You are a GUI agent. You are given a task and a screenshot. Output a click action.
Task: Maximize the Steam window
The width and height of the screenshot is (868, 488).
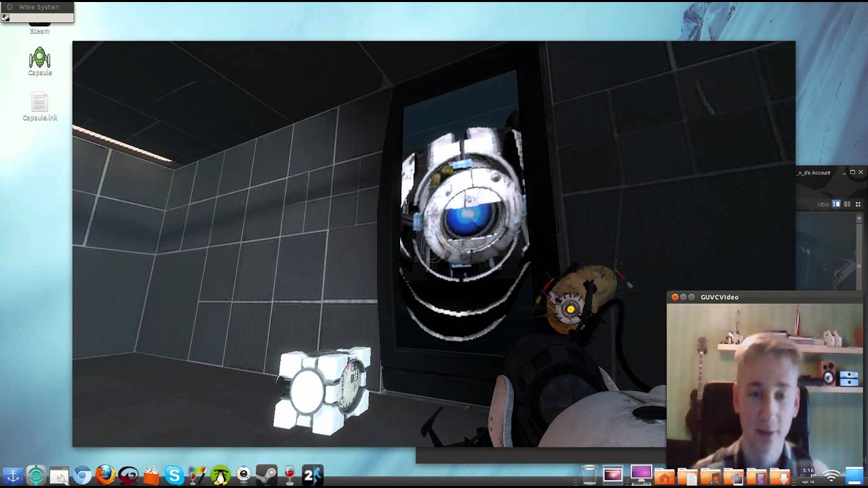(852, 172)
